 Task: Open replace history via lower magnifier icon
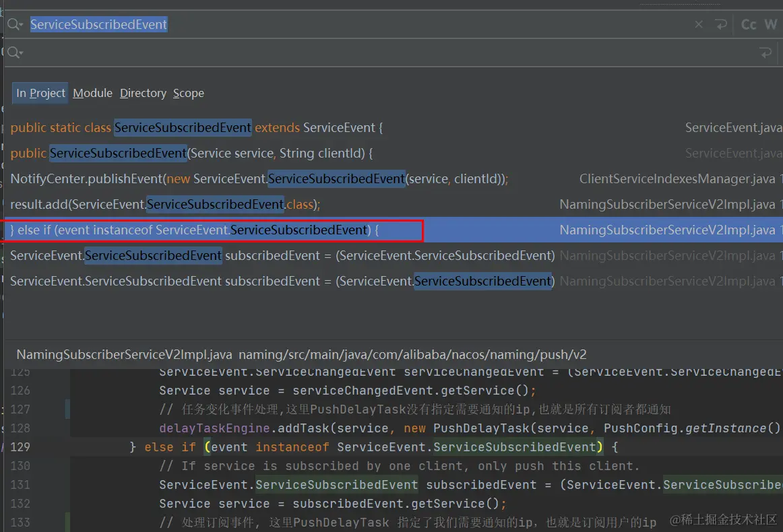tap(15, 53)
